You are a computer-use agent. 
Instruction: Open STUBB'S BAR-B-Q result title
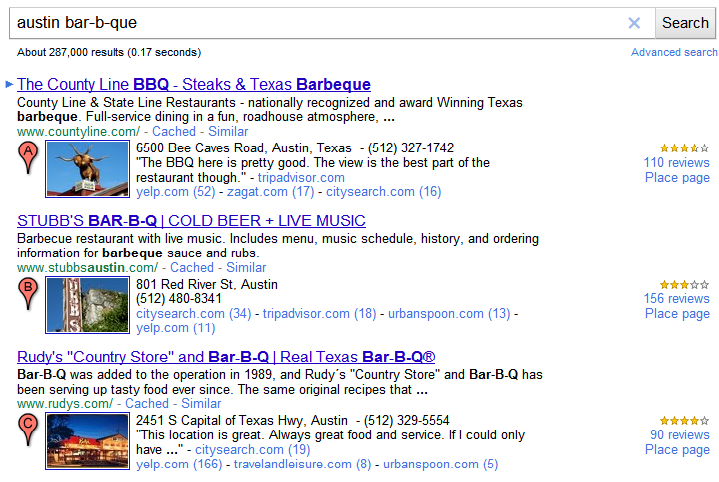[x=191, y=221]
